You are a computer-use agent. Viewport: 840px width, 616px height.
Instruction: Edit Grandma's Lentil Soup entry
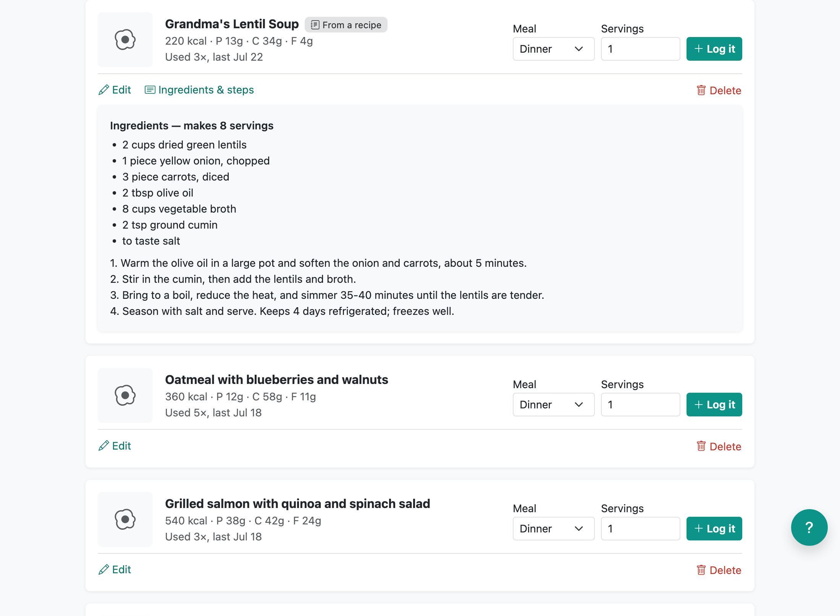[x=115, y=90]
